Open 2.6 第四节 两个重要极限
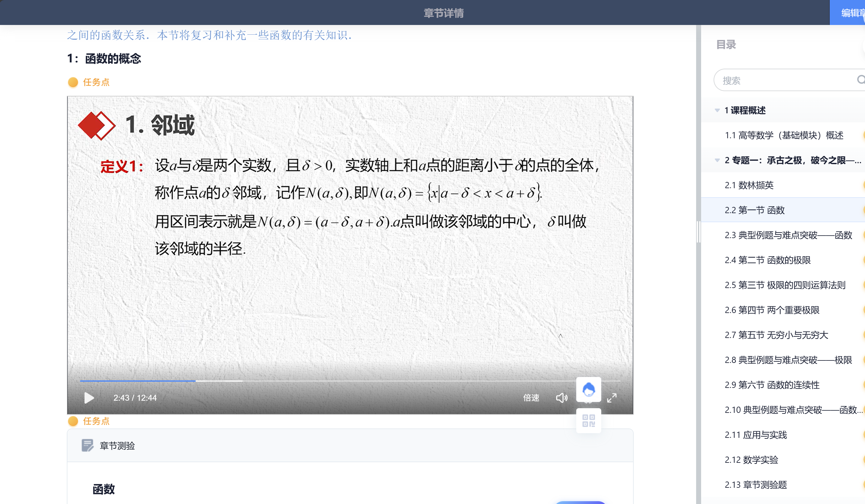The width and height of the screenshot is (865, 504). click(772, 310)
